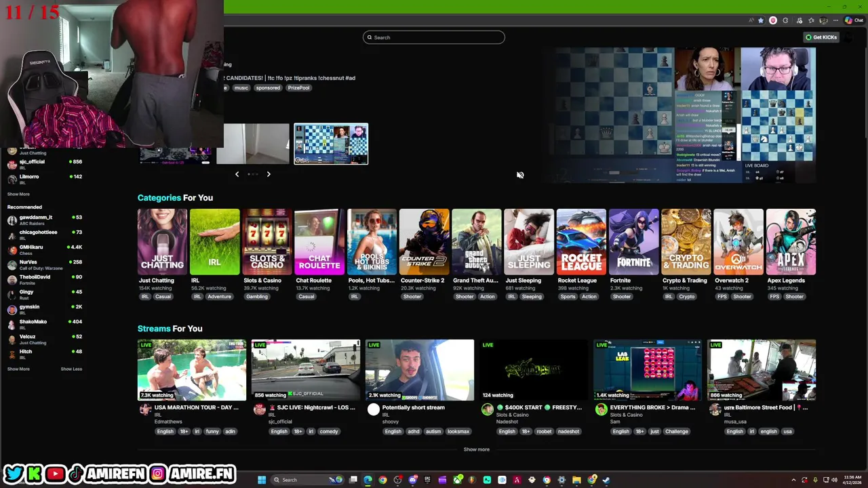The width and height of the screenshot is (868, 488).
Task: Open Steam from the taskbar
Action: (x=606, y=480)
